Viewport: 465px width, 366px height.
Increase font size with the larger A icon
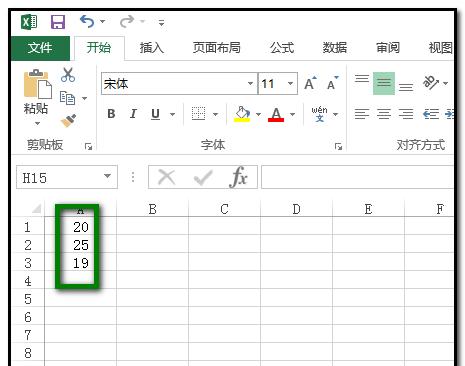[310, 83]
